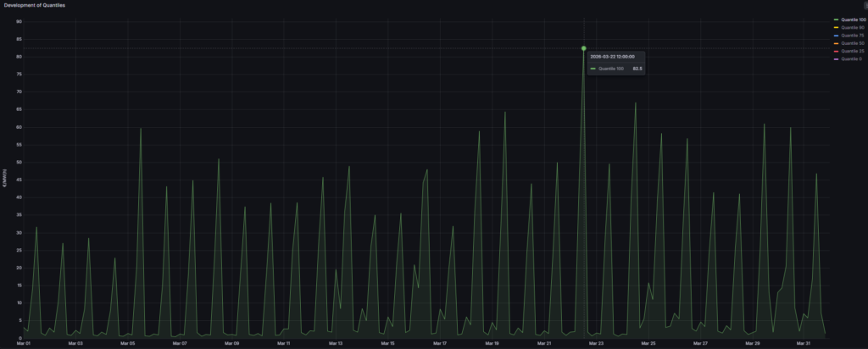868x349 pixels.
Task: Show only Quantile 25 series
Action: click(x=851, y=51)
